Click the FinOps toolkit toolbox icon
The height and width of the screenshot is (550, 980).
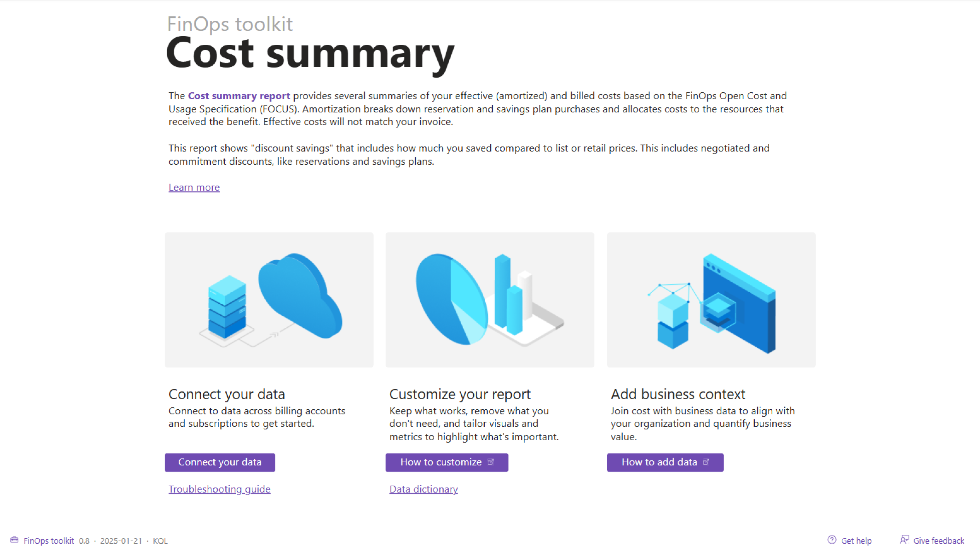pos(14,540)
